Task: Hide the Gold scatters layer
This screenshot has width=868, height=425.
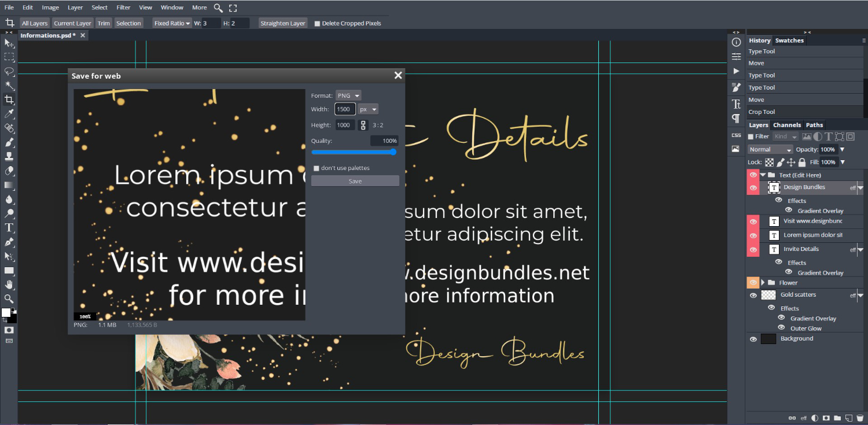Action: [x=753, y=295]
